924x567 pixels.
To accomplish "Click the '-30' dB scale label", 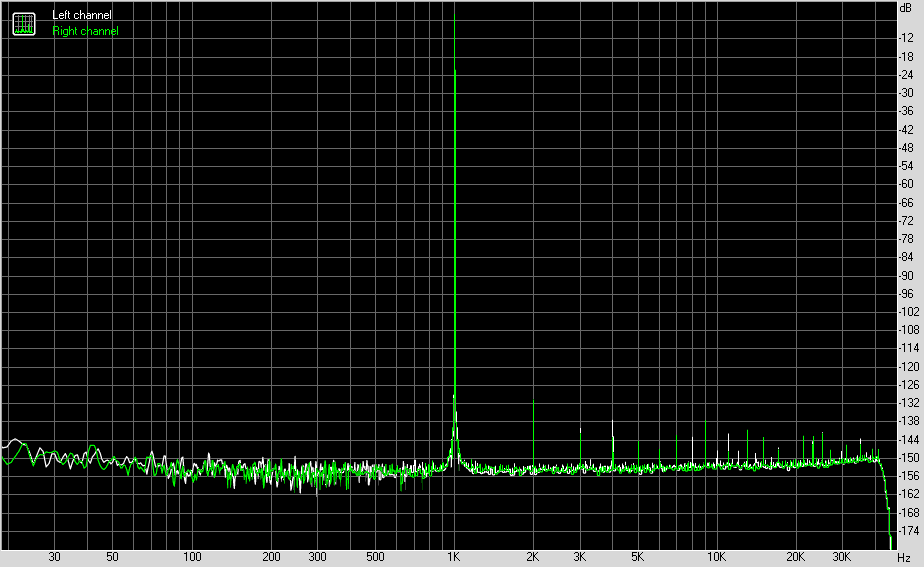I will 906,93.
